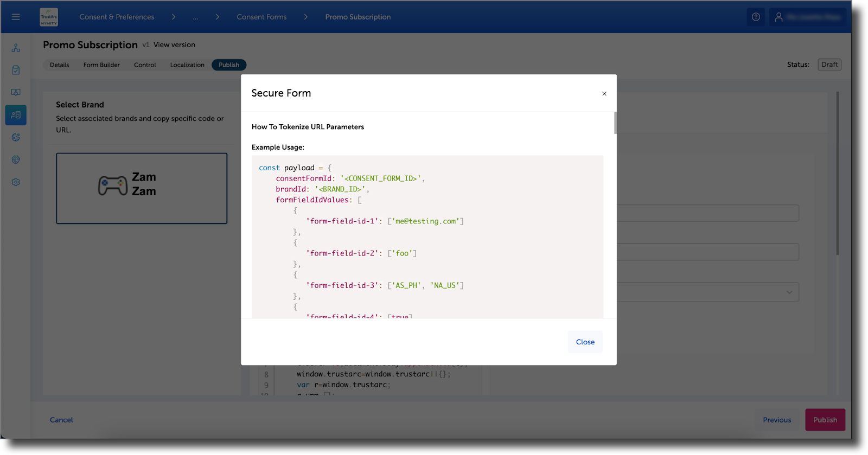Click the 'form-field-id-1' code line
Image resolution: width=868 pixels, height=455 pixels.
(385, 221)
